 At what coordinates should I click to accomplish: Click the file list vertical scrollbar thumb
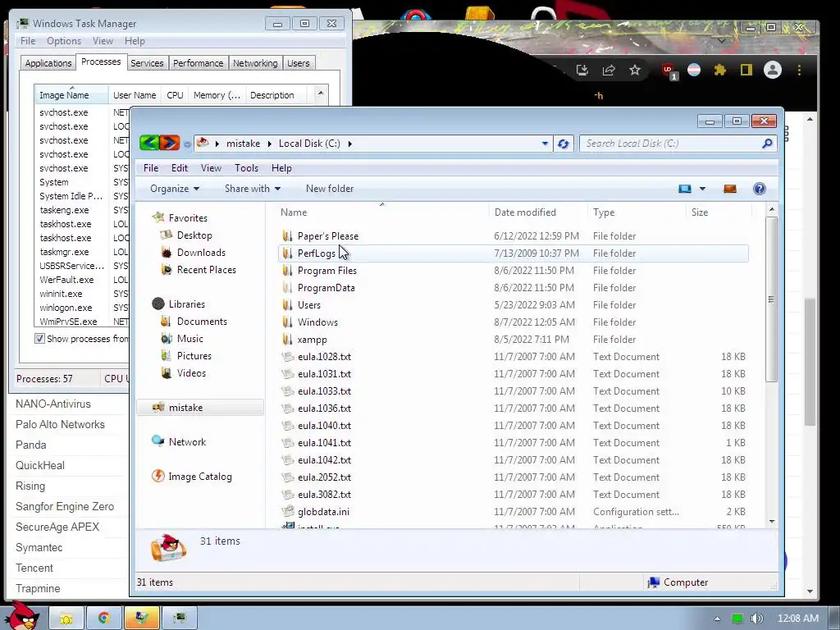tap(771, 299)
